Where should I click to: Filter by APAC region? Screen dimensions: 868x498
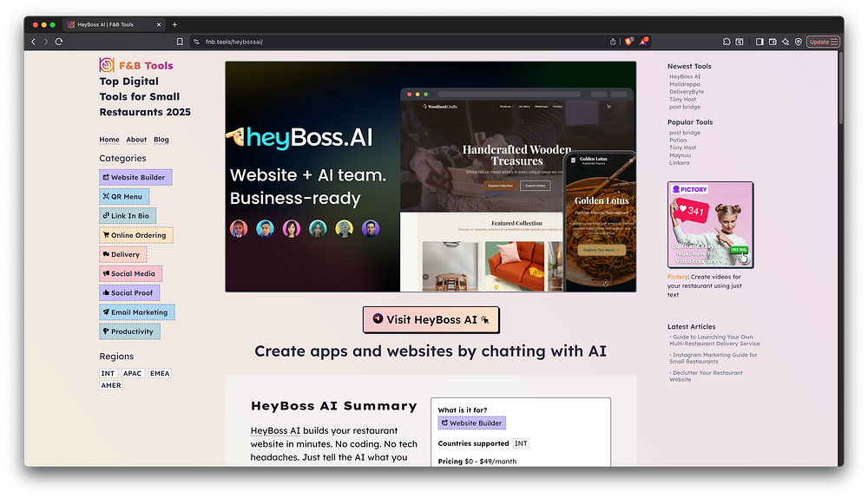point(132,373)
